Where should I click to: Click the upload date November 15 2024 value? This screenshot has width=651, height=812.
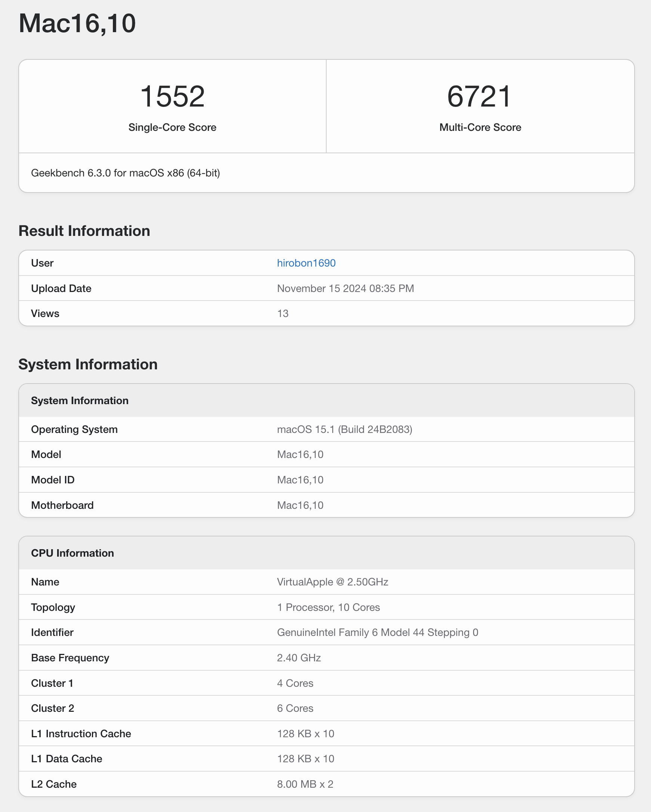click(x=345, y=288)
